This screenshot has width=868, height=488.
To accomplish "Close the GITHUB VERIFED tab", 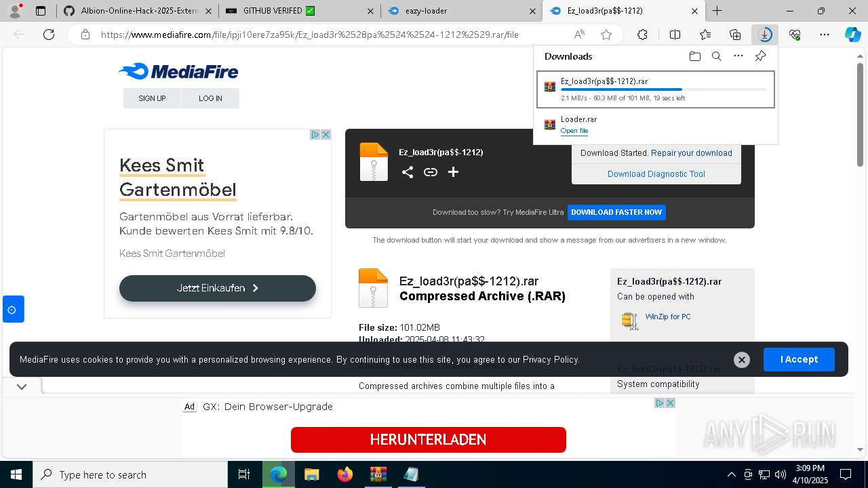I will pyautogui.click(x=370, y=11).
